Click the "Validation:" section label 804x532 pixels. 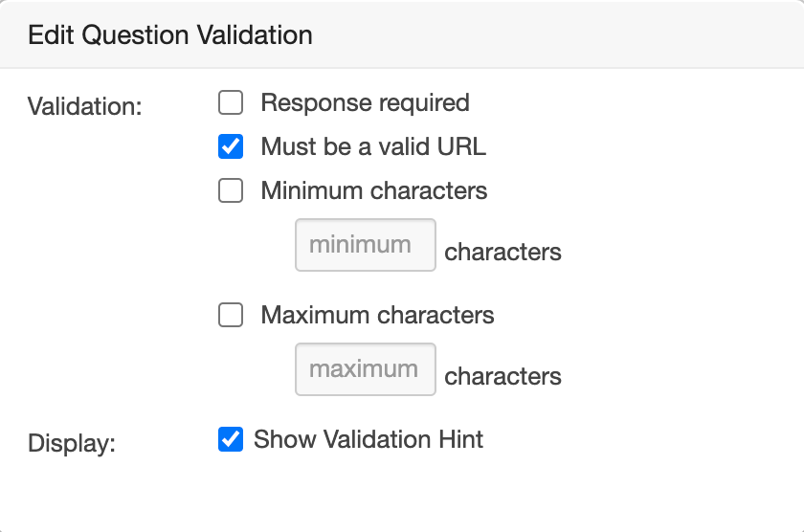(x=85, y=106)
